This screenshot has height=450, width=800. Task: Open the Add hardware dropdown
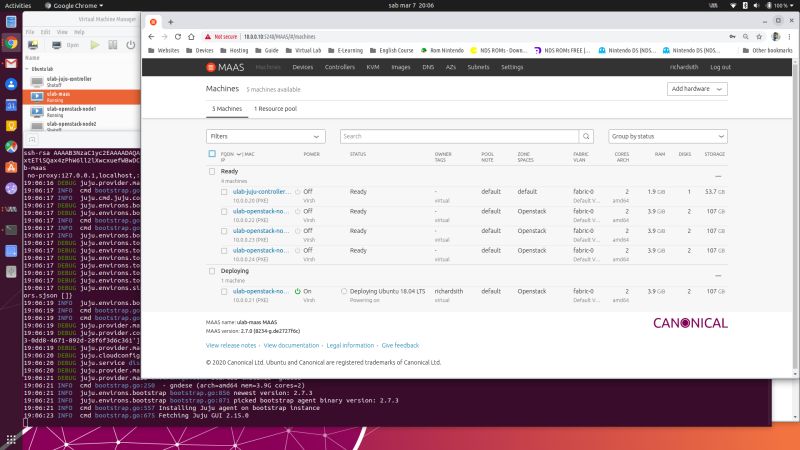click(697, 89)
